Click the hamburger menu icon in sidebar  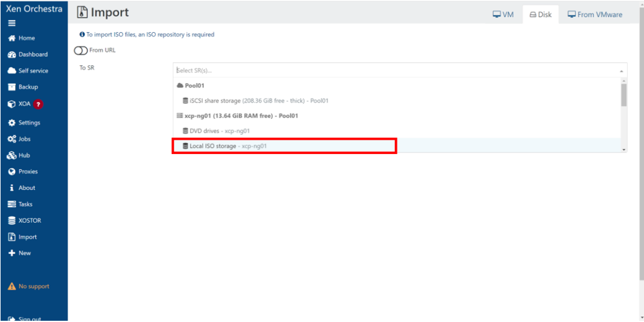coord(11,23)
